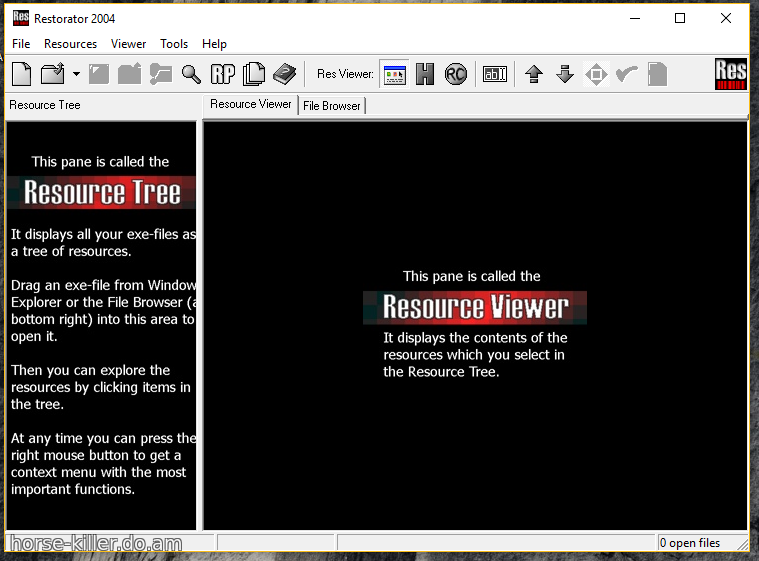Click the disabled checkmark commit icon
Image resolution: width=759 pixels, height=561 pixels.
[627, 74]
